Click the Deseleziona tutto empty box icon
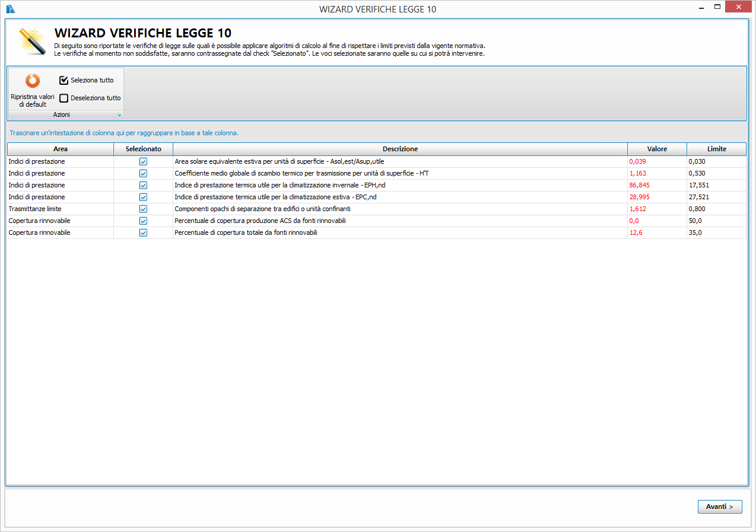 [64, 98]
